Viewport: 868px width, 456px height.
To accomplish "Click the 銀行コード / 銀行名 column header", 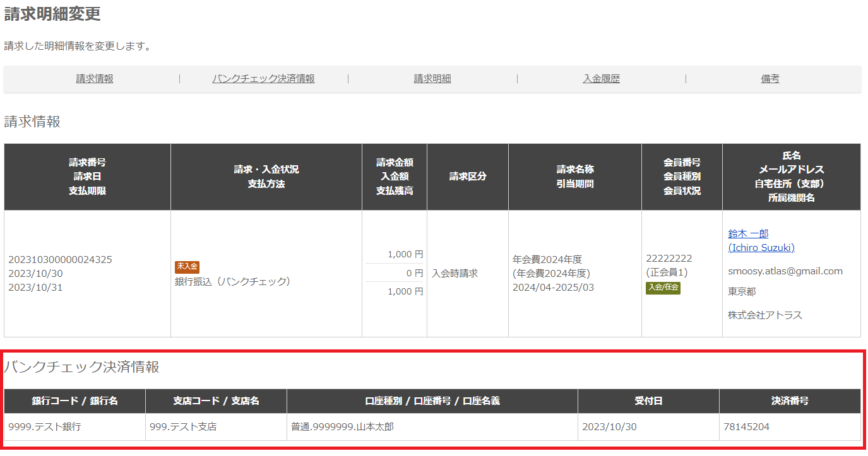I will click(x=75, y=401).
